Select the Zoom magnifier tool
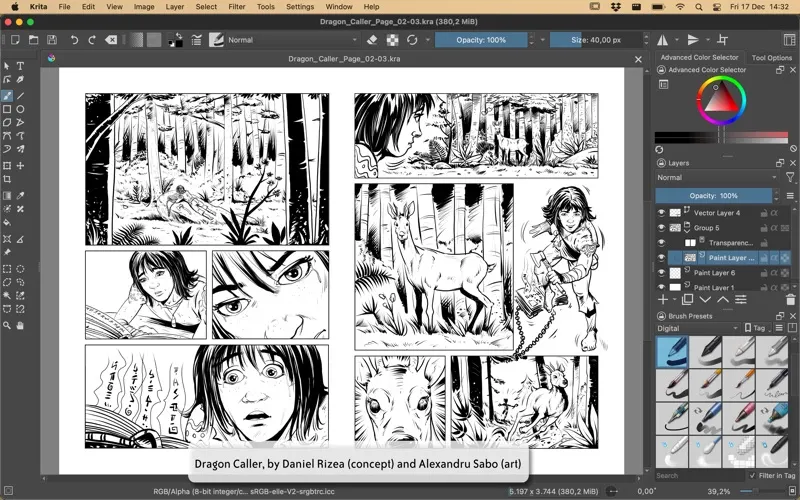 pos(7,325)
